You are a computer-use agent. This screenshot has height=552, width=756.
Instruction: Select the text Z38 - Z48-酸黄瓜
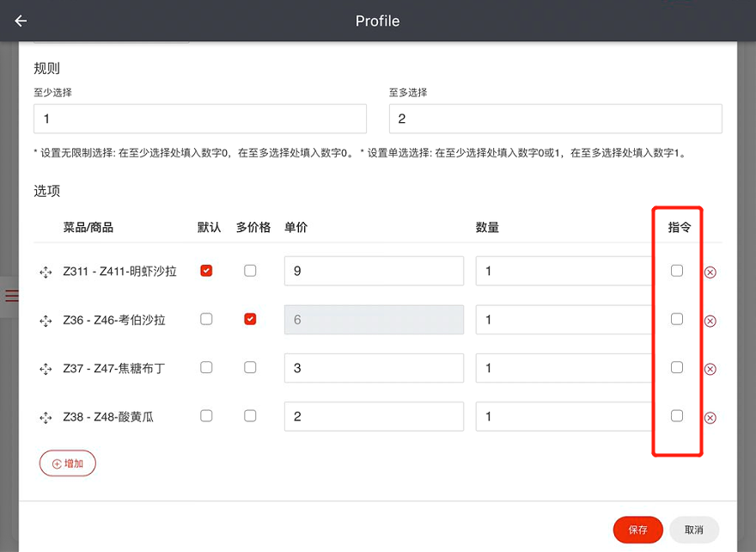[x=108, y=417]
